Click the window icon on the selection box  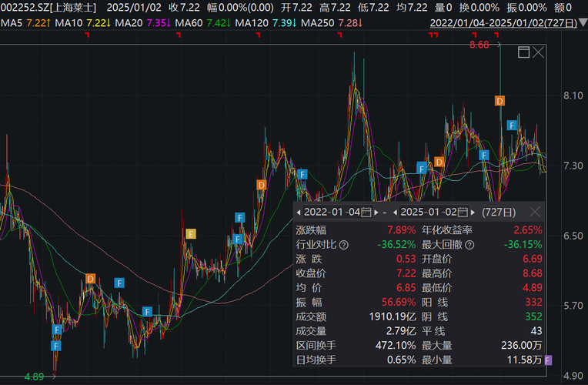point(523,52)
